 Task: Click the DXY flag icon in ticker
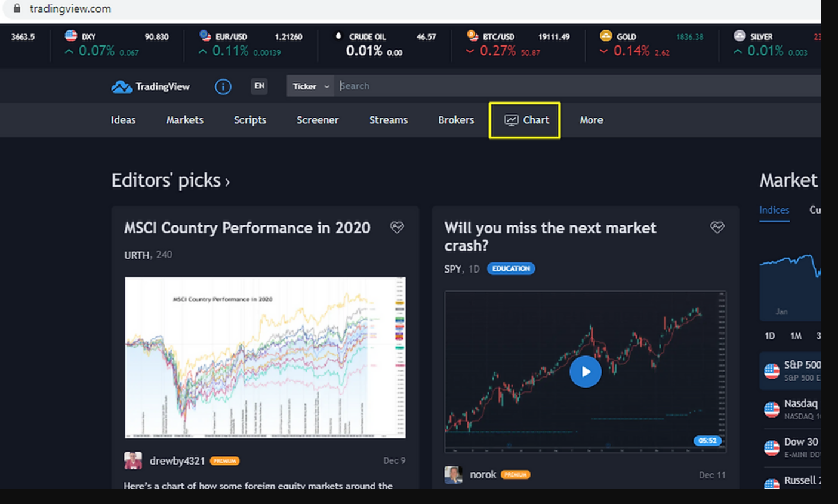coord(71,36)
